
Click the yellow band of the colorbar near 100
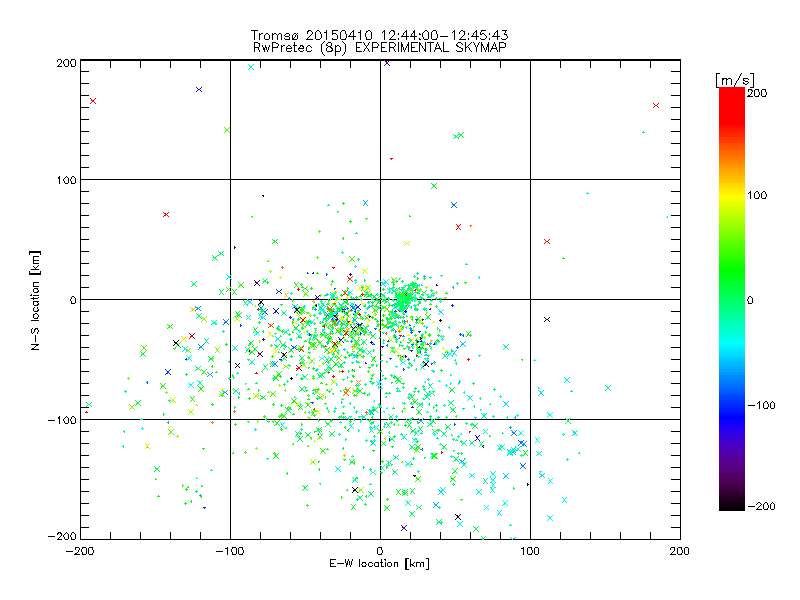pyautogui.click(x=732, y=196)
